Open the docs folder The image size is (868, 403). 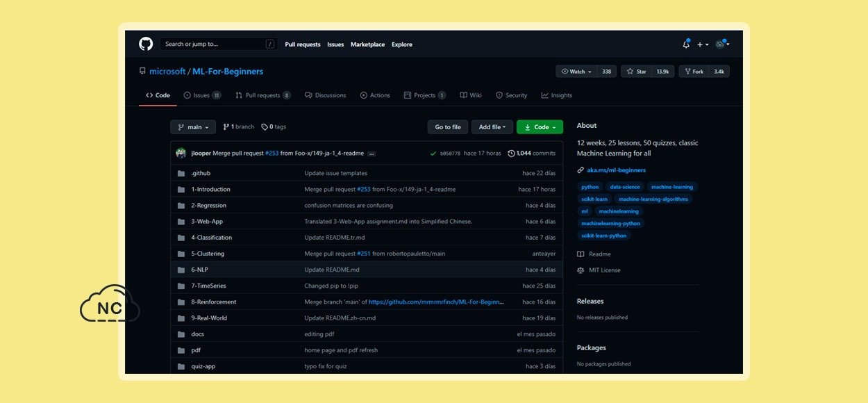(197, 334)
